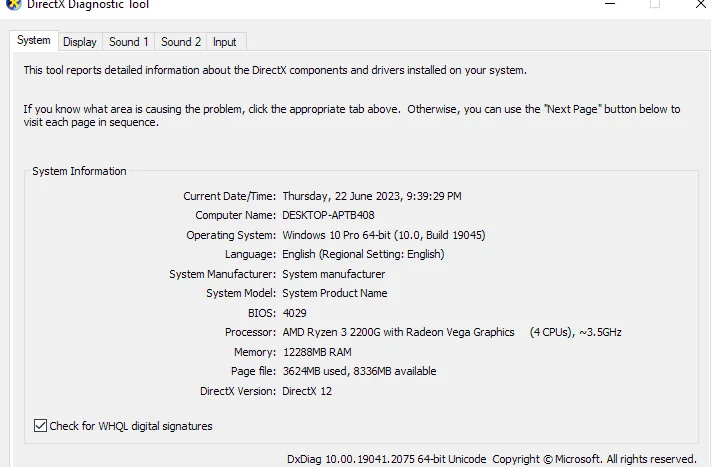This screenshot has height=467, width=711.
Task: Click the DirectX Version label
Action: (238, 391)
